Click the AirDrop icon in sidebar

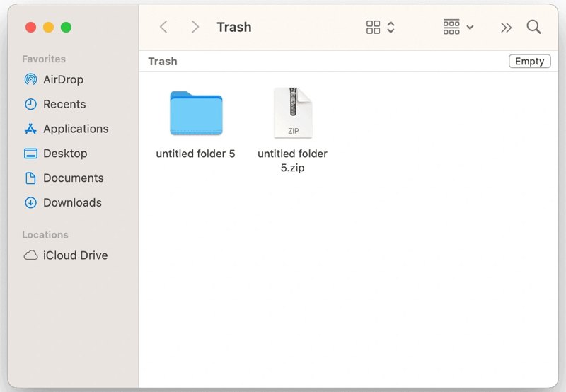tap(30, 79)
